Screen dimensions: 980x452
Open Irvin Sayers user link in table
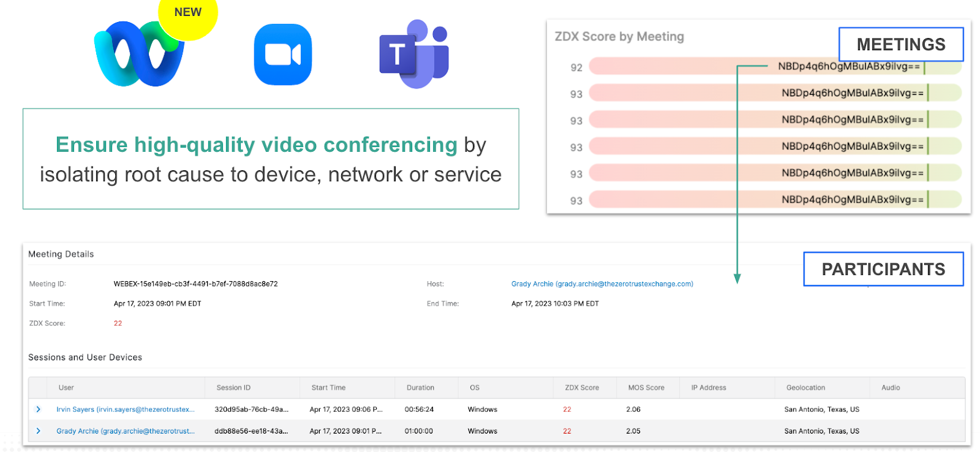click(x=125, y=410)
